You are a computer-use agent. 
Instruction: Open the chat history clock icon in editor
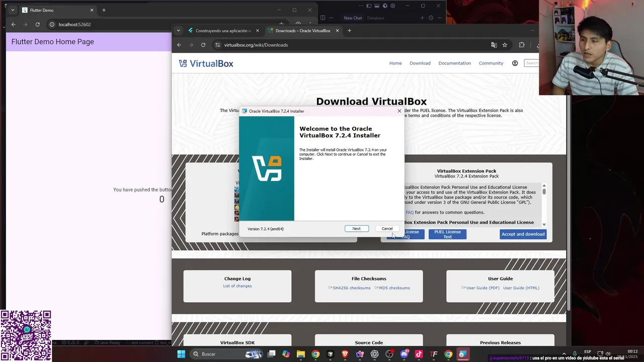(431, 18)
